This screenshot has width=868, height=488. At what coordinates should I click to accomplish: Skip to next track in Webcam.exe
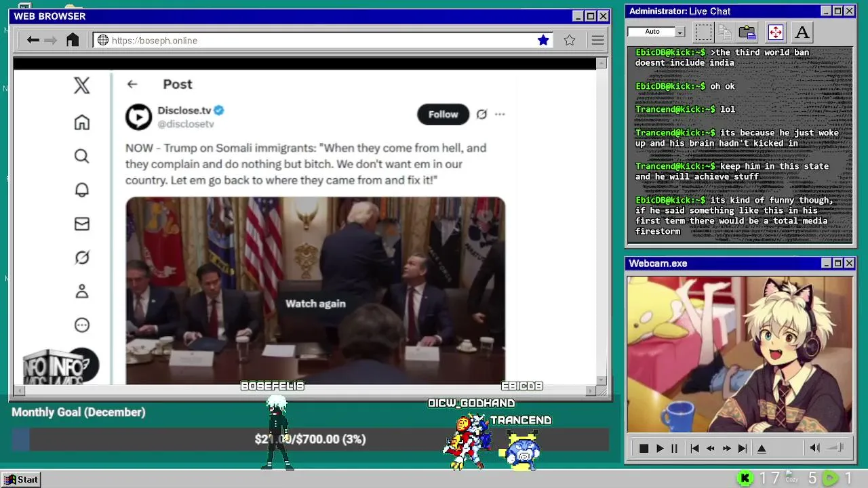(x=743, y=448)
